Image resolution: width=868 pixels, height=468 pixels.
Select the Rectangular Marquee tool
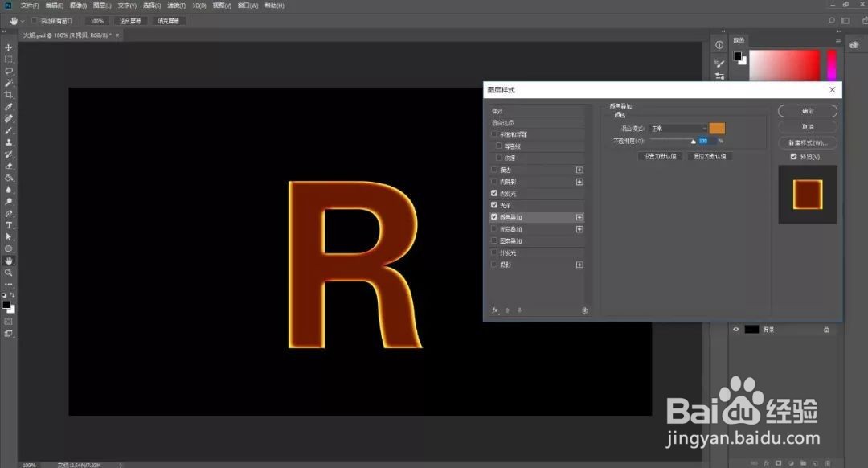[8, 60]
